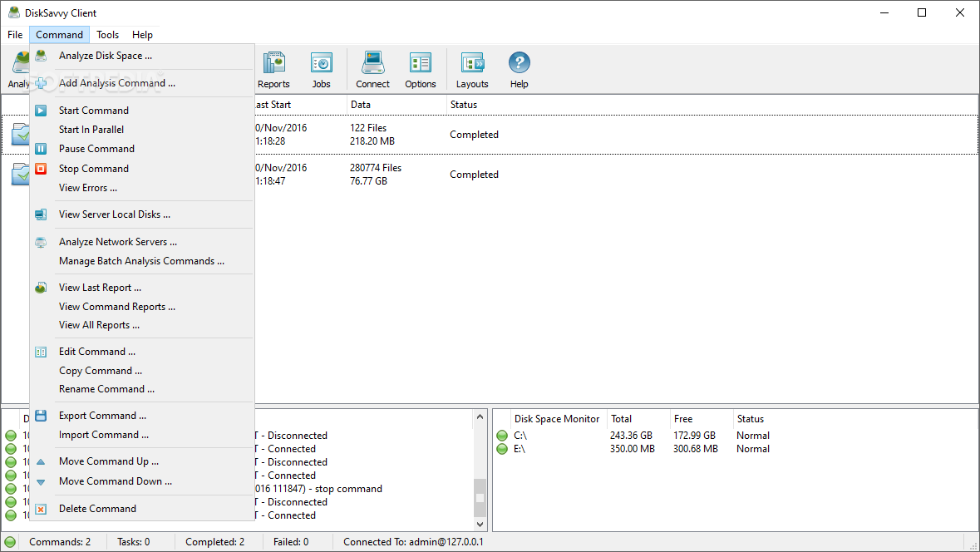Screen dimensions: 980x552
Task: Click the Last Start column header
Action: (x=300, y=105)
